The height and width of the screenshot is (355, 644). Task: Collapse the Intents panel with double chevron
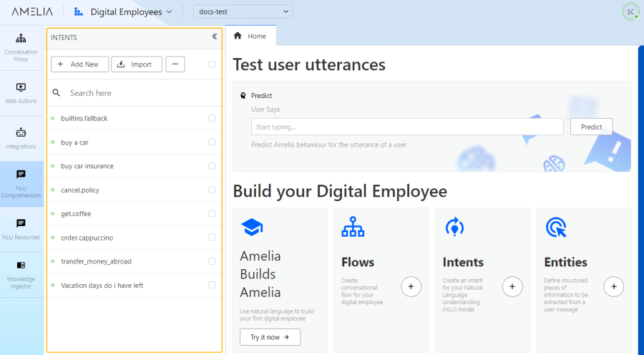click(215, 37)
